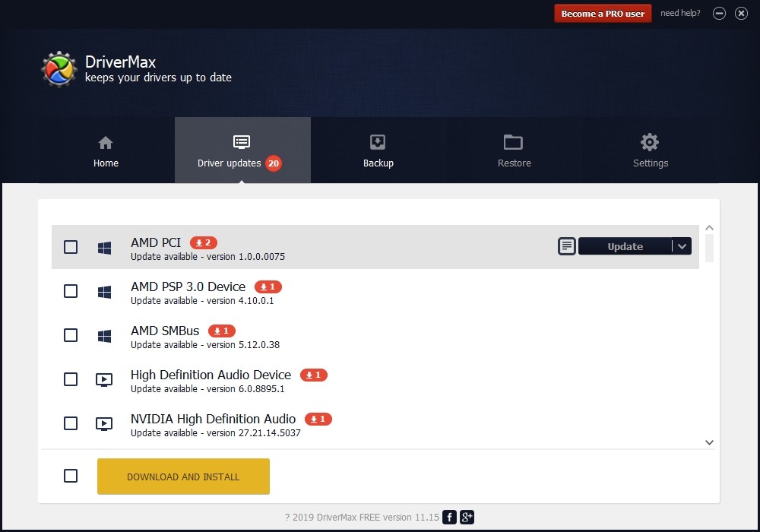The width and height of the screenshot is (760, 532).
Task: Tick the AMD PCI checkbox
Action: [71, 247]
